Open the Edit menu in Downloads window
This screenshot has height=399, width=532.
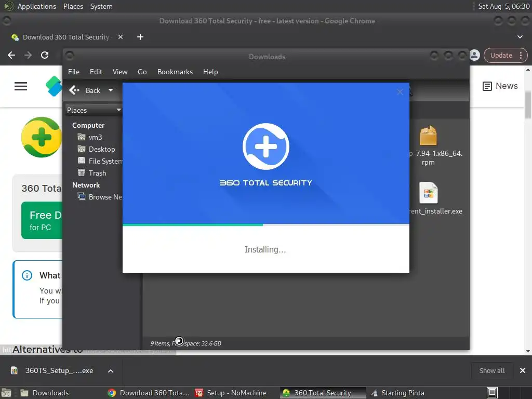96,72
